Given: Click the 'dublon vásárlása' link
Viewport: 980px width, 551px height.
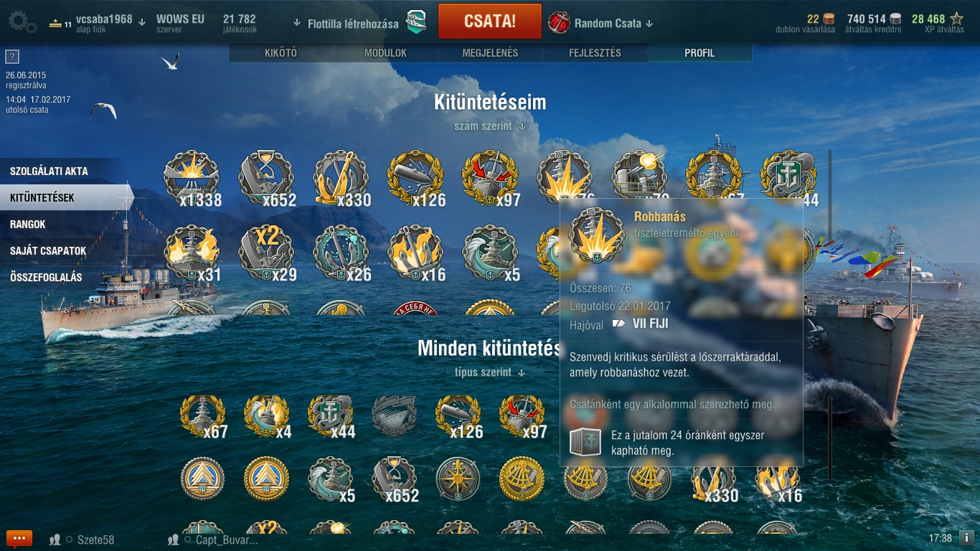Looking at the screenshot, I should (x=805, y=29).
